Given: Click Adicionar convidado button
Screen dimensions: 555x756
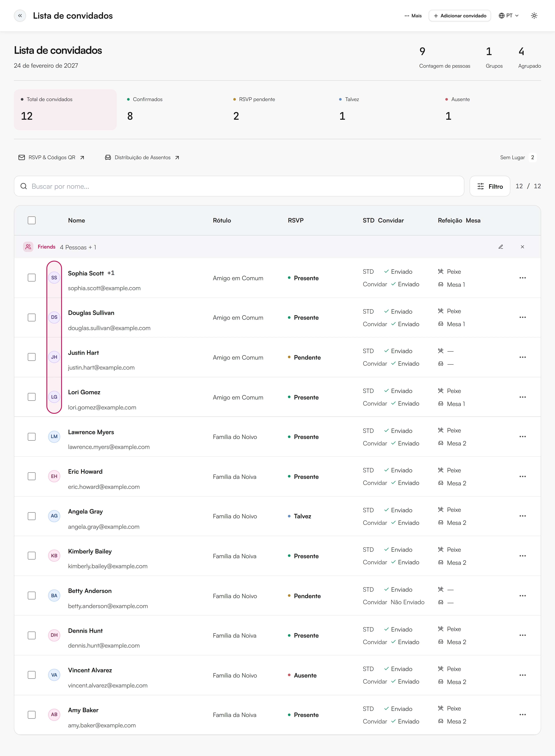Looking at the screenshot, I should click(460, 15).
